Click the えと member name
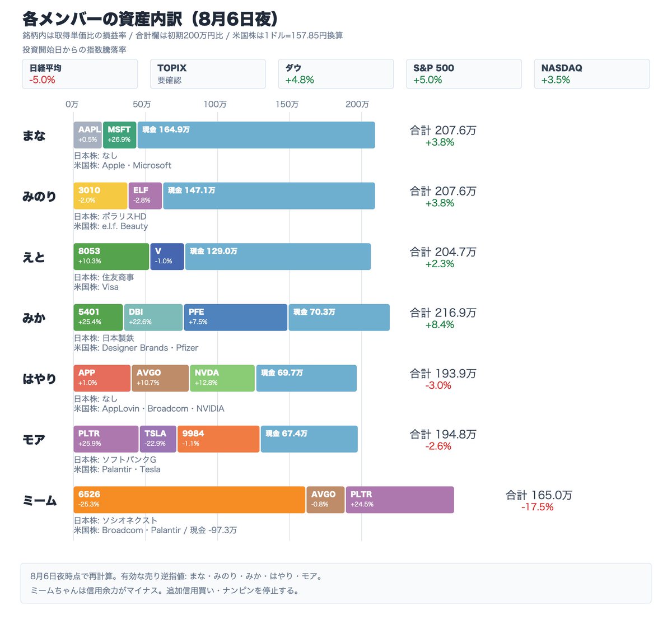672x624 pixels. pyautogui.click(x=34, y=257)
